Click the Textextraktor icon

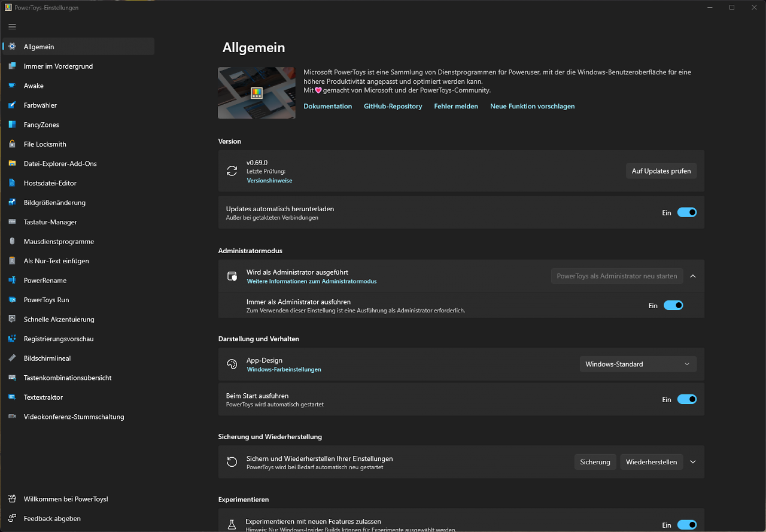(12, 397)
